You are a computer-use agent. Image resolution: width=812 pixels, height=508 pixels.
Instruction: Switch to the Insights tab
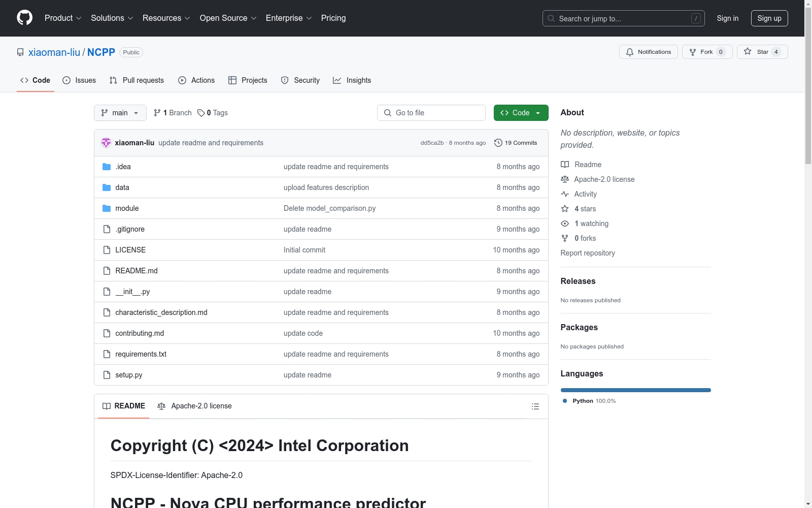[352, 80]
